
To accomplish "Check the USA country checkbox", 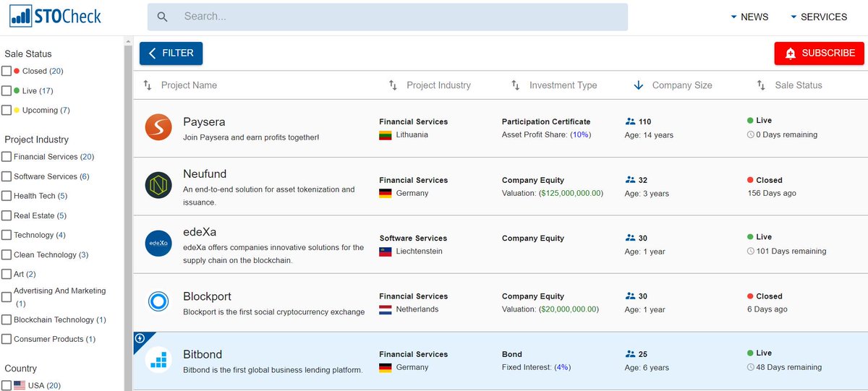I will (x=7, y=385).
